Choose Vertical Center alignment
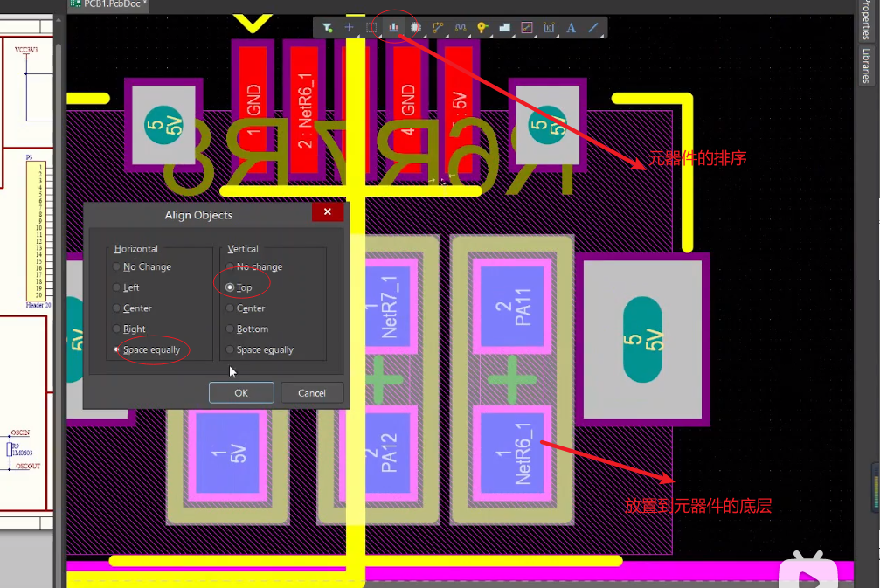 [x=246, y=308]
